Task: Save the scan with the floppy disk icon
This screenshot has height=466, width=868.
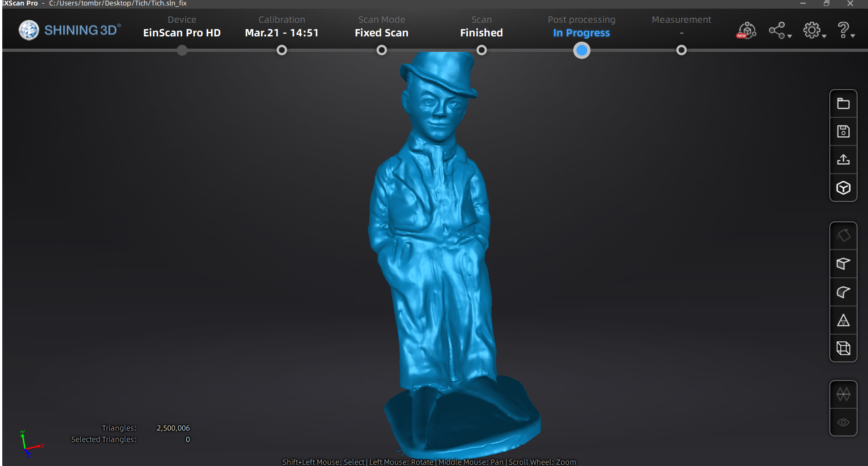Action: [x=843, y=132]
